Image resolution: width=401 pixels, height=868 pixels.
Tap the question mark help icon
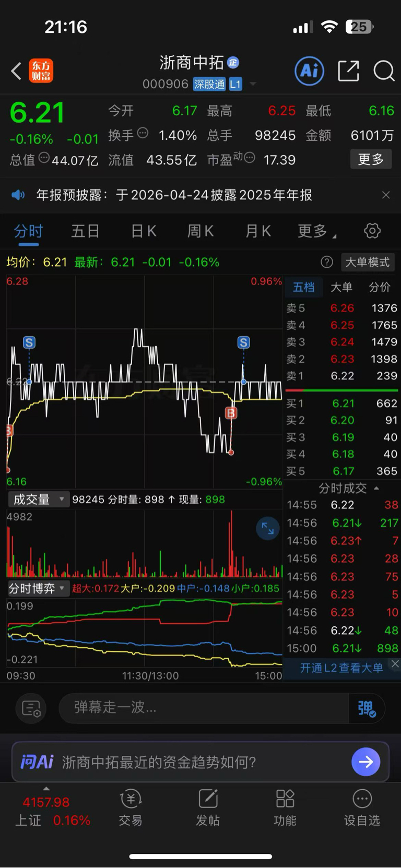[x=327, y=262]
